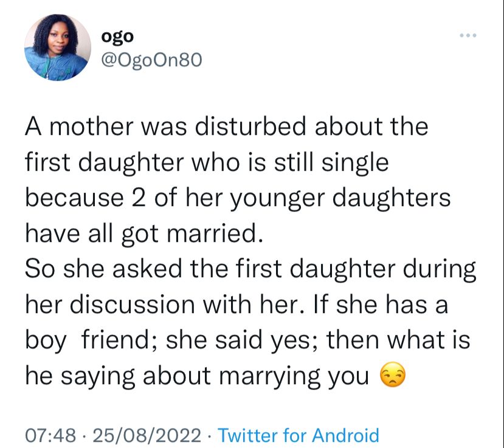Click the line 'her discussion with her. If she has a'
Viewport: 504px width, 448px height.
click(236, 305)
